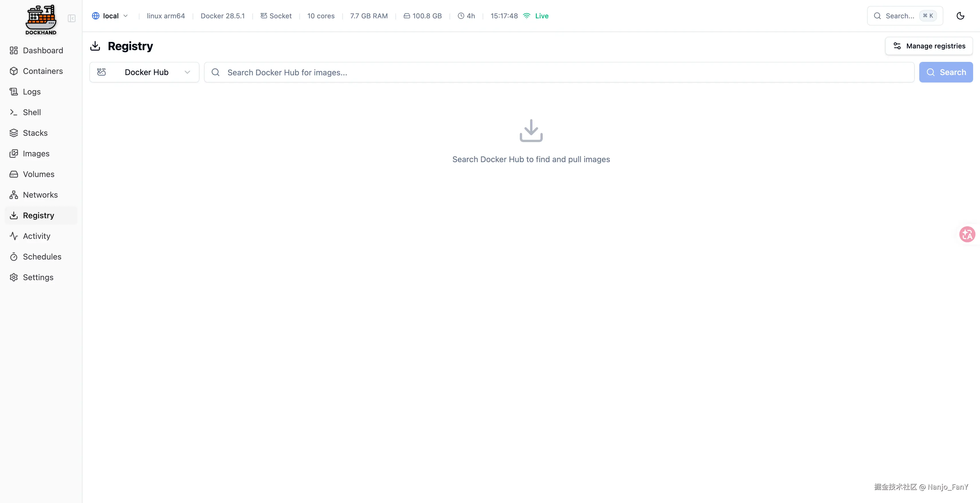Click Manage registries button

929,46
